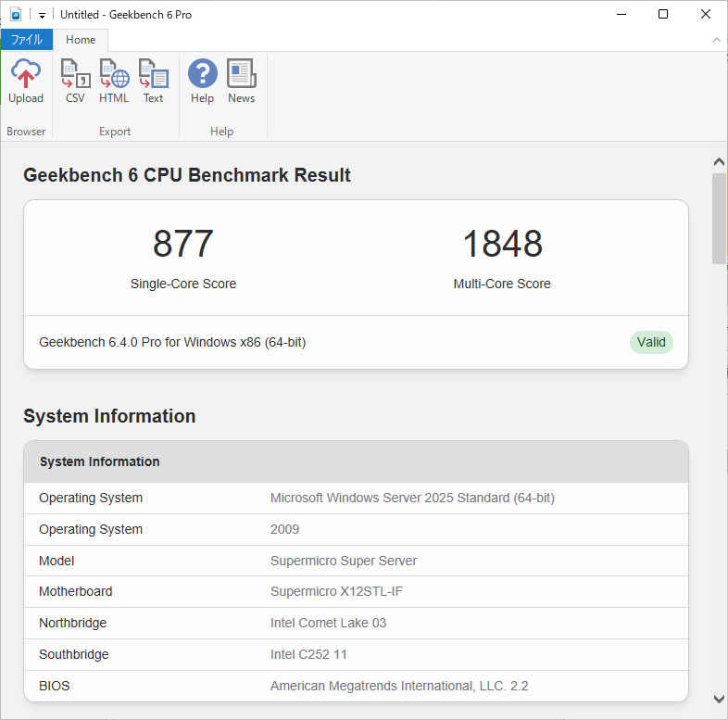Screen dimensions: 728x720
Task: Click the Single-Core Score value 877
Action: pos(183,244)
